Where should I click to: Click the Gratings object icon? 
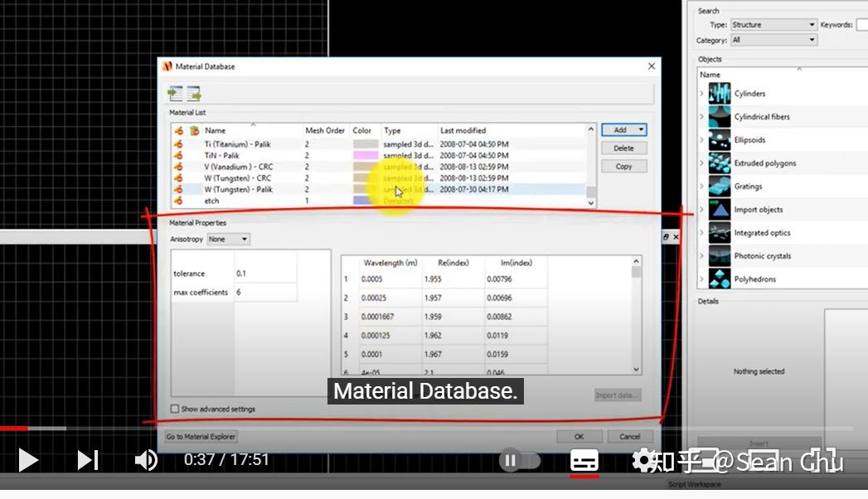click(x=719, y=186)
